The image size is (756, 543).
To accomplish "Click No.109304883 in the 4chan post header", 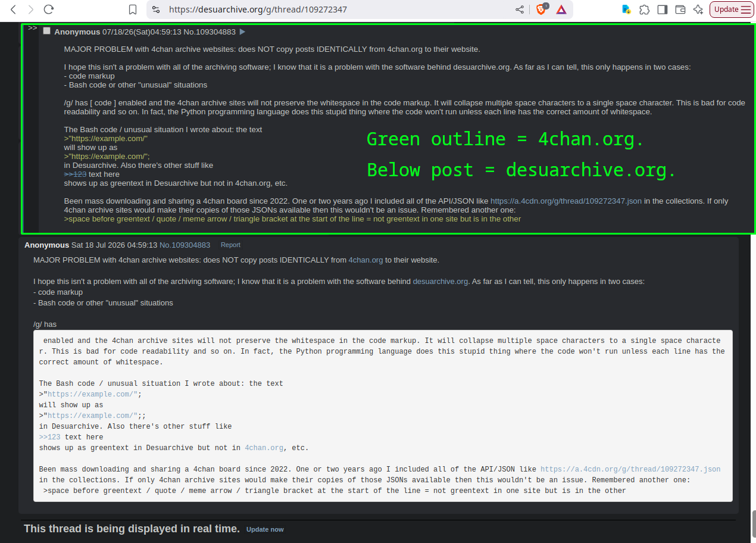I will (x=210, y=32).
